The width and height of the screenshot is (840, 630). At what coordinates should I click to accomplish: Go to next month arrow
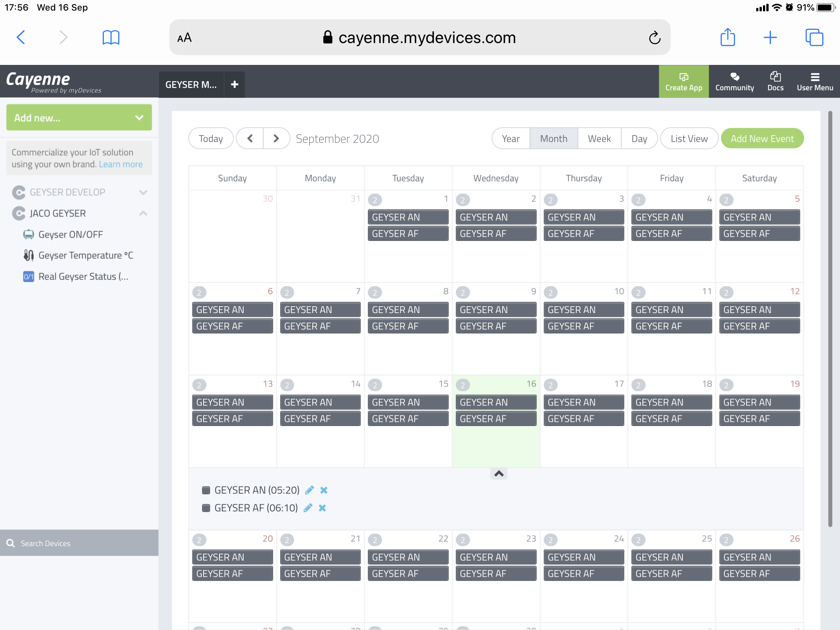(276, 138)
